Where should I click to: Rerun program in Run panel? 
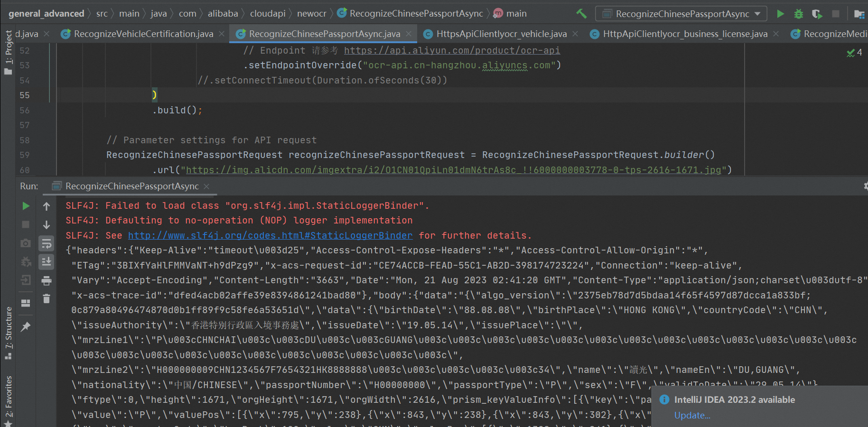[x=26, y=206]
